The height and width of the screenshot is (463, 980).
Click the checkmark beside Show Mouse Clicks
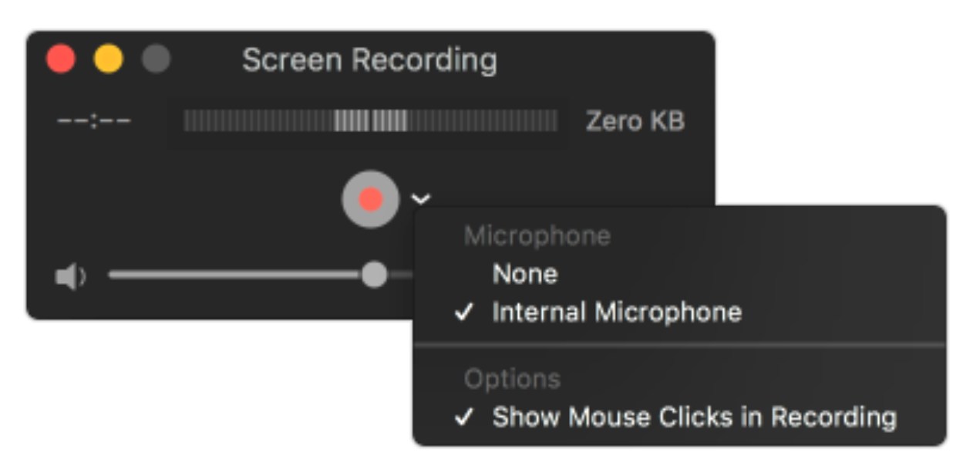pyautogui.click(x=463, y=417)
